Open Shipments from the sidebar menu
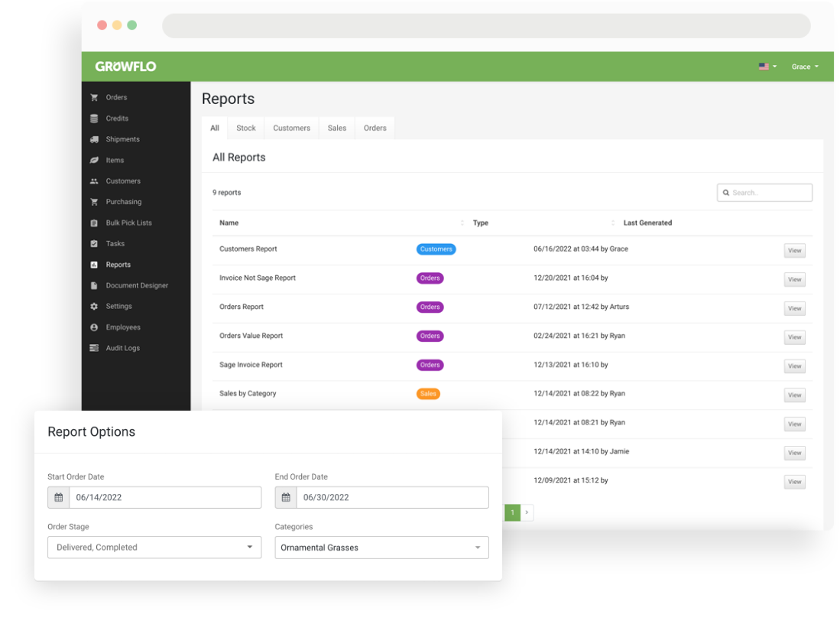Screen dimensions: 840x621 tap(123, 139)
